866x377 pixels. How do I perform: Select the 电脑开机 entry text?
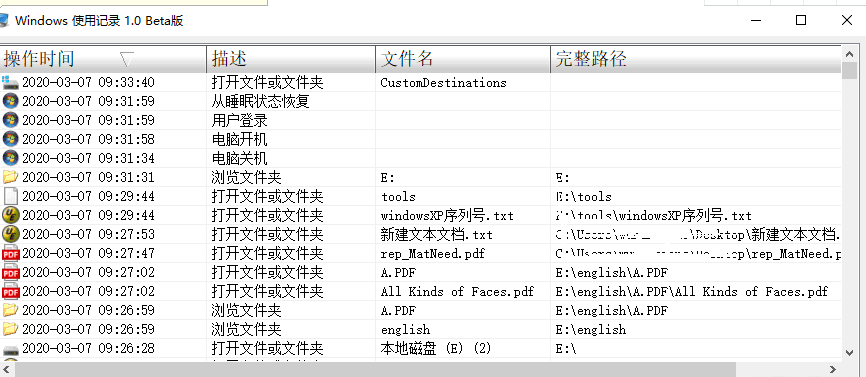(240, 139)
